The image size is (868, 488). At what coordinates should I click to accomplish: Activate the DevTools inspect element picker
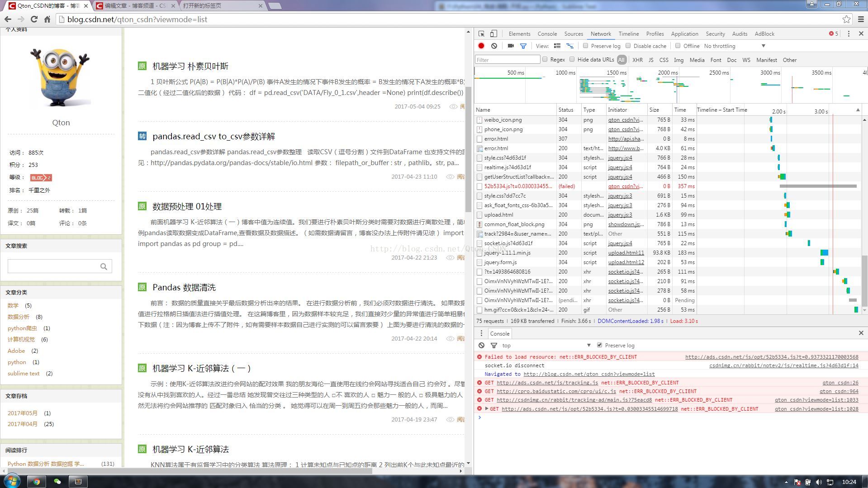[481, 33]
